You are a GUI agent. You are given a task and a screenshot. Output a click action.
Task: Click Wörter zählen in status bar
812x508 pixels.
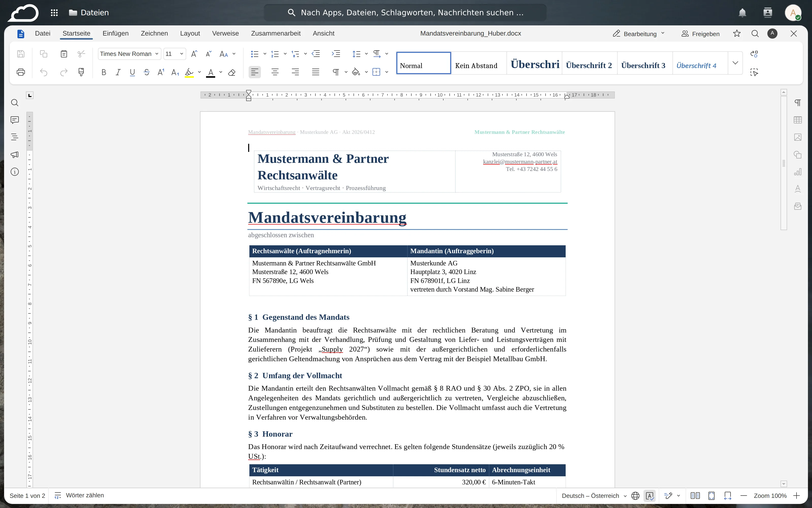click(79, 495)
